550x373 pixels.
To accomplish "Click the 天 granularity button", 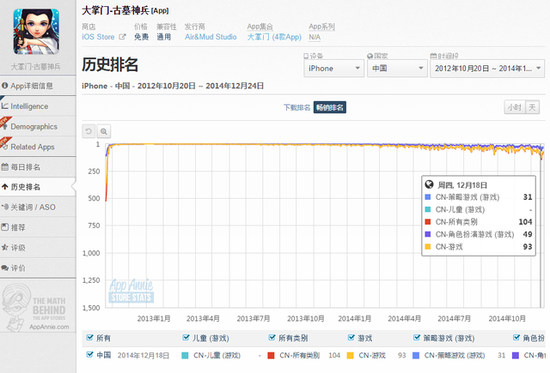I will point(532,107).
